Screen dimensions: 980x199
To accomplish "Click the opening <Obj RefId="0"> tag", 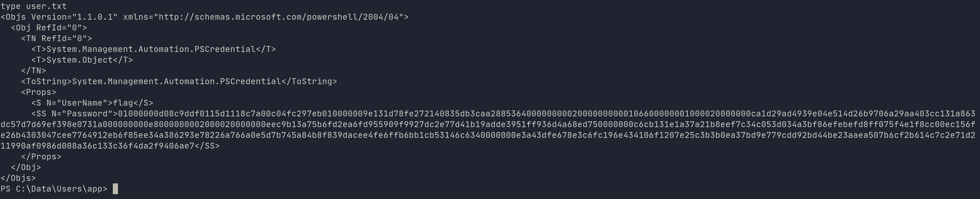I will [x=49, y=27].
